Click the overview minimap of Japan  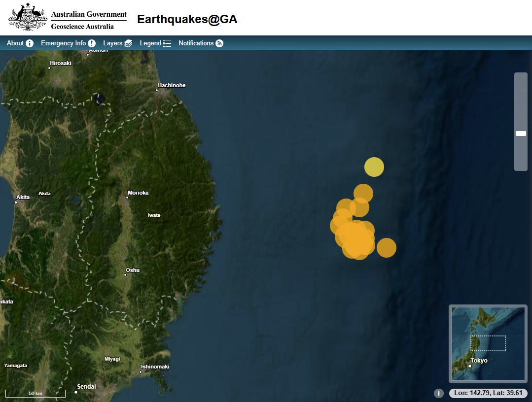[488, 343]
